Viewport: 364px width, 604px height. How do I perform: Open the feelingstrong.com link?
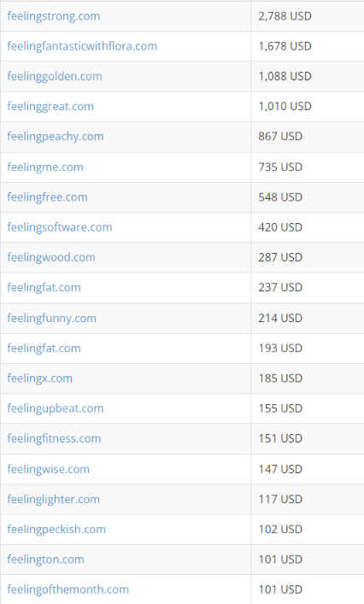[54, 16]
